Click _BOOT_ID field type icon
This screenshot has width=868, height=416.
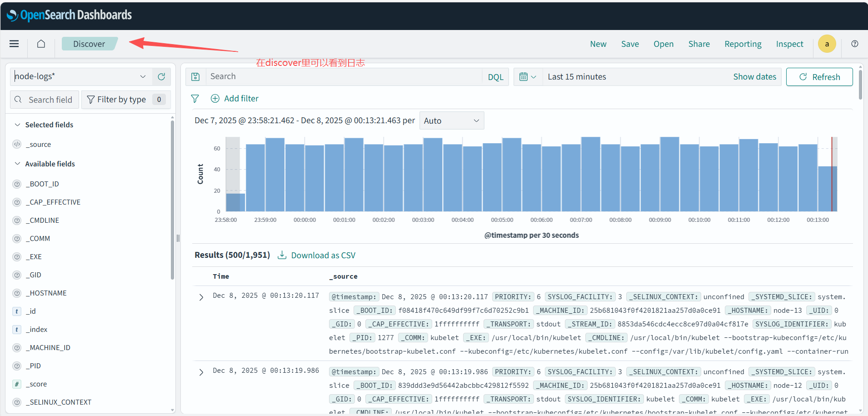[17, 184]
